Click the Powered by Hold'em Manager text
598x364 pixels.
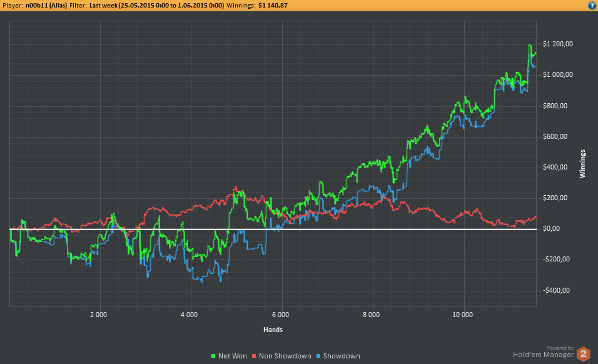pyautogui.click(x=543, y=352)
